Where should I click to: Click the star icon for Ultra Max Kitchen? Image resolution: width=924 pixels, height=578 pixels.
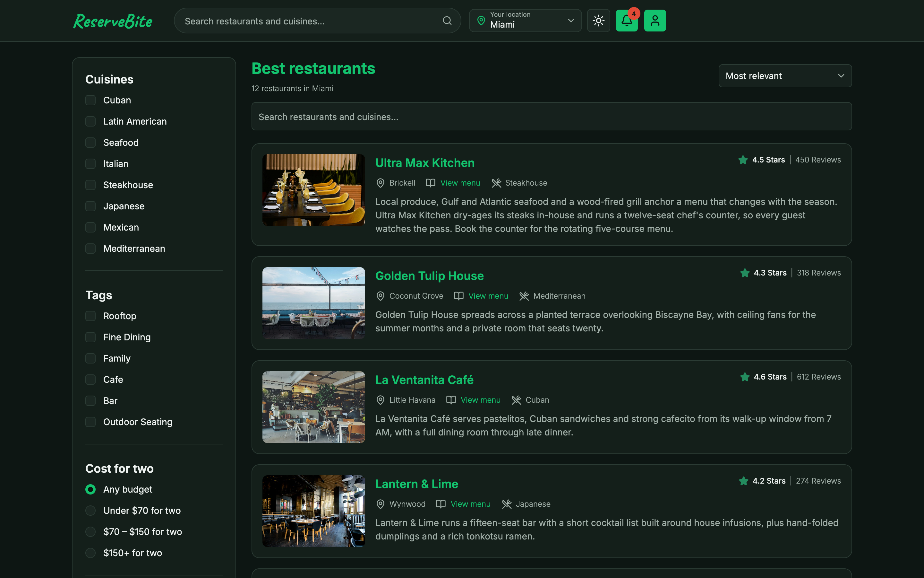point(743,160)
